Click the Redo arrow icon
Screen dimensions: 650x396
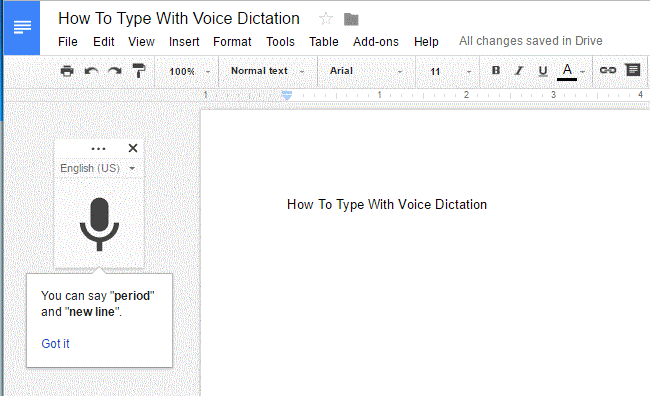(x=115, y=71)
